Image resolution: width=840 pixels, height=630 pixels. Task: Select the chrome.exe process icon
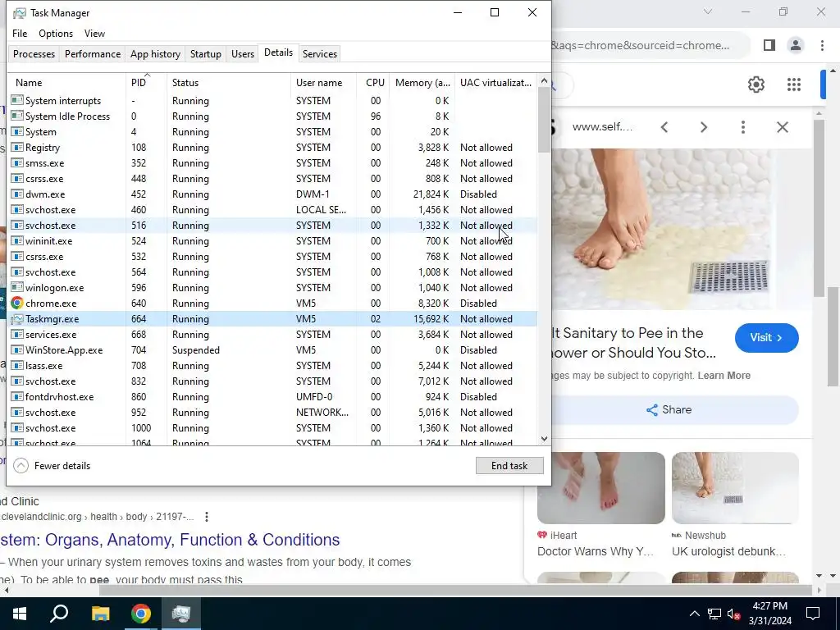tap(17, 304)
